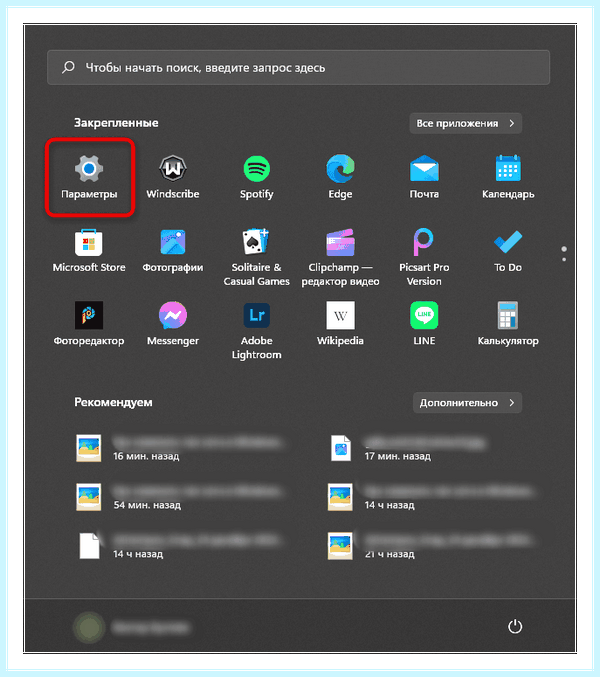Open the user account avatar

[89, 627]
